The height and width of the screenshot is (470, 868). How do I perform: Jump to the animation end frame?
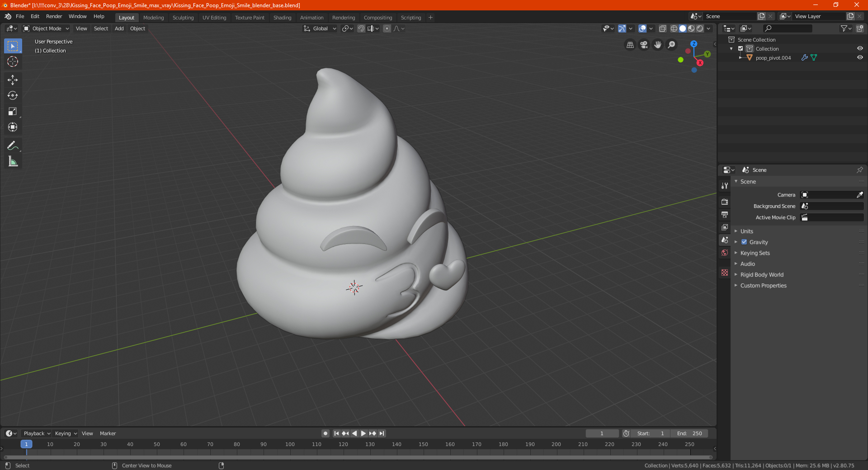382,433
